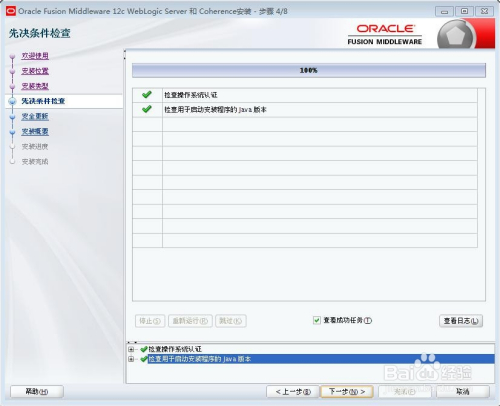Click the 100% progress bar

pos(309,70)
